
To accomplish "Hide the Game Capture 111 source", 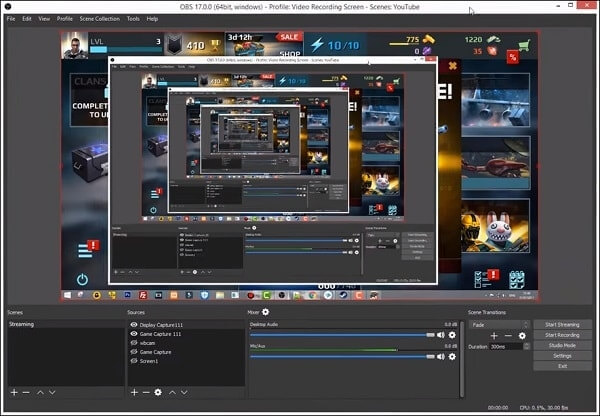I will click(x=134, y=334).
